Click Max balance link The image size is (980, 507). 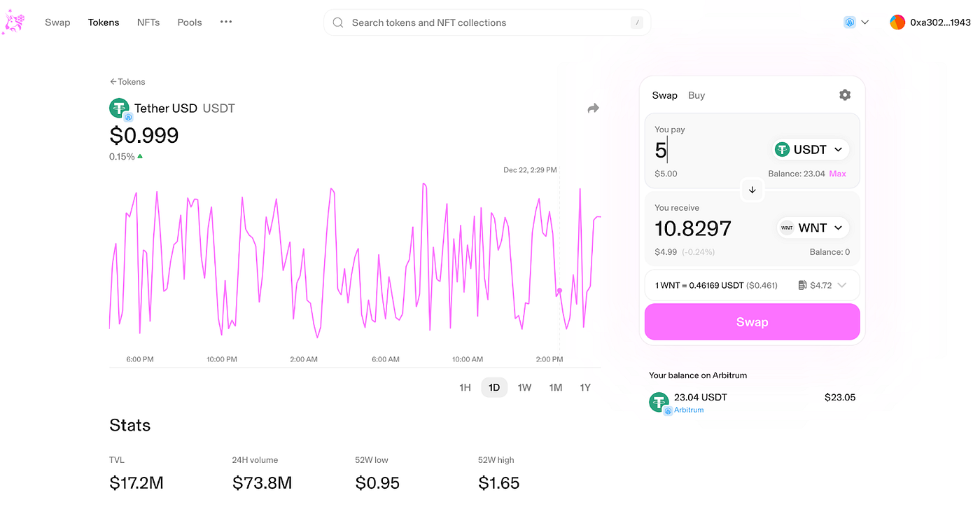point(838,174)
